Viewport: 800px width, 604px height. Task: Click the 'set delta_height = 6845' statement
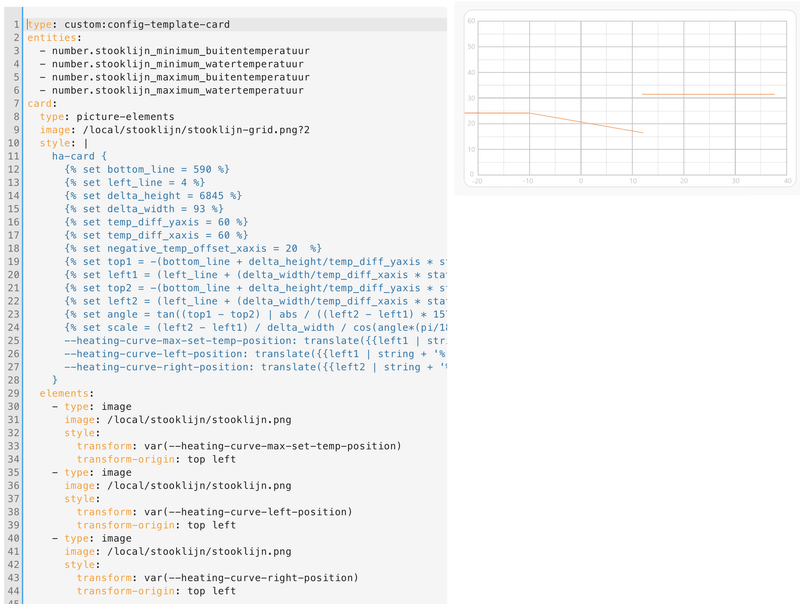[153, 196]
